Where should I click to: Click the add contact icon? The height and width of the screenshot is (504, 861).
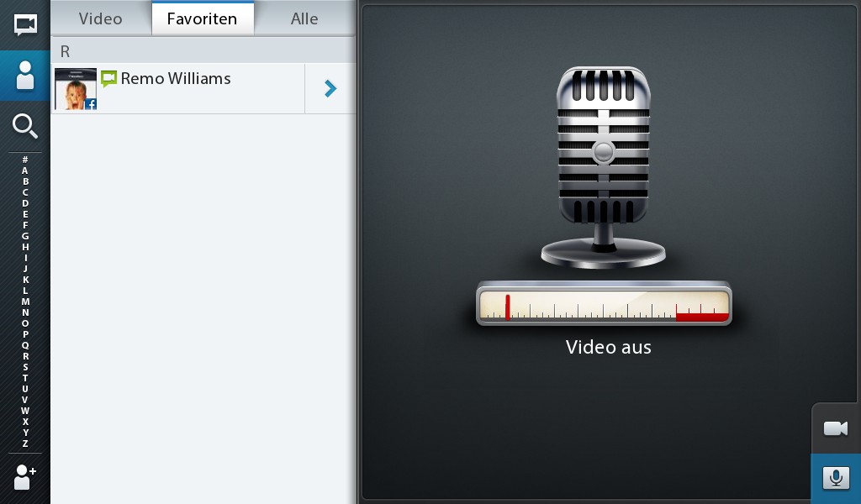click(24, 476)
